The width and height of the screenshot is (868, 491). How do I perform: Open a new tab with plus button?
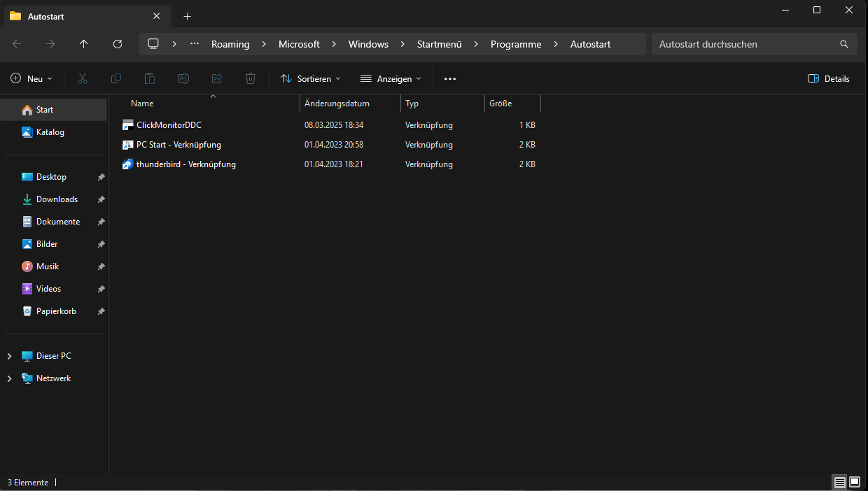click(187, 16)
